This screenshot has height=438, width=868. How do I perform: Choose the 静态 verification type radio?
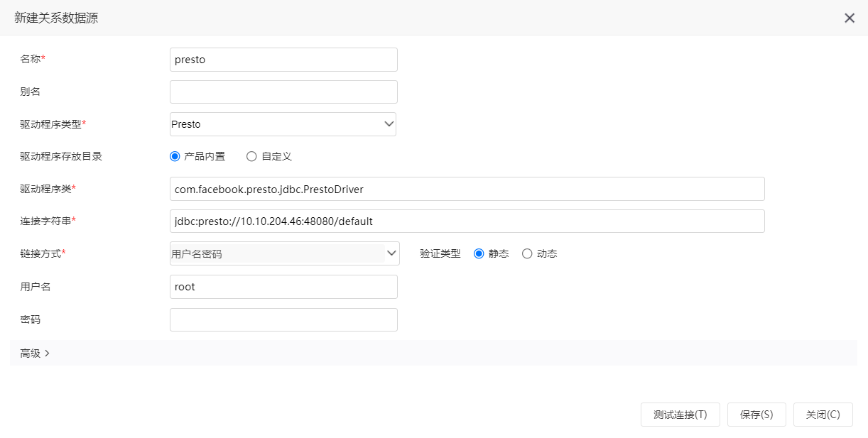479,253
